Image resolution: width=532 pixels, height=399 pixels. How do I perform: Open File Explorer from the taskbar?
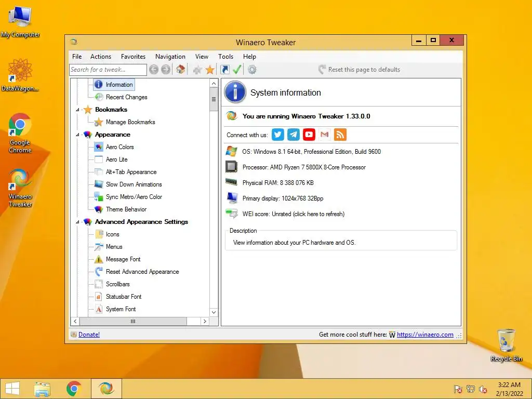pos(42,389)
